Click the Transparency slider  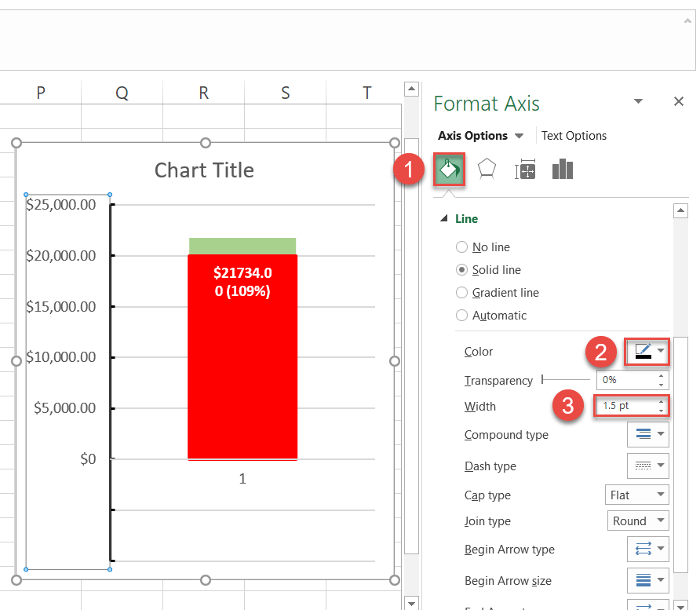(x=565, y=380)
